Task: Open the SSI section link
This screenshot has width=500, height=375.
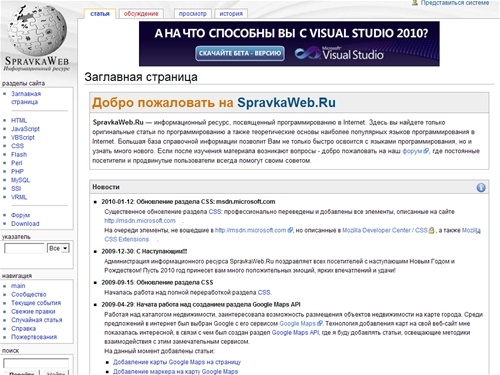Action: pos(16,188)
